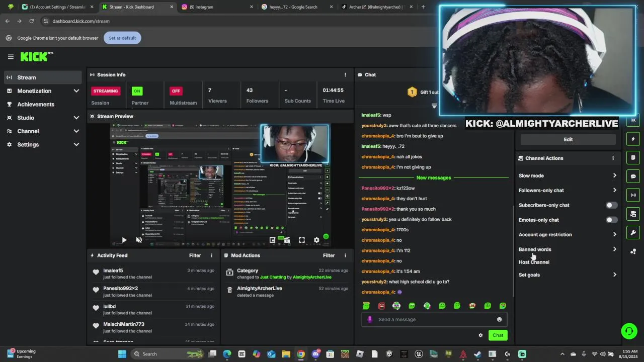Switch to the Instagram browser tab
644x362 pixels.
[x=216, y=7]
